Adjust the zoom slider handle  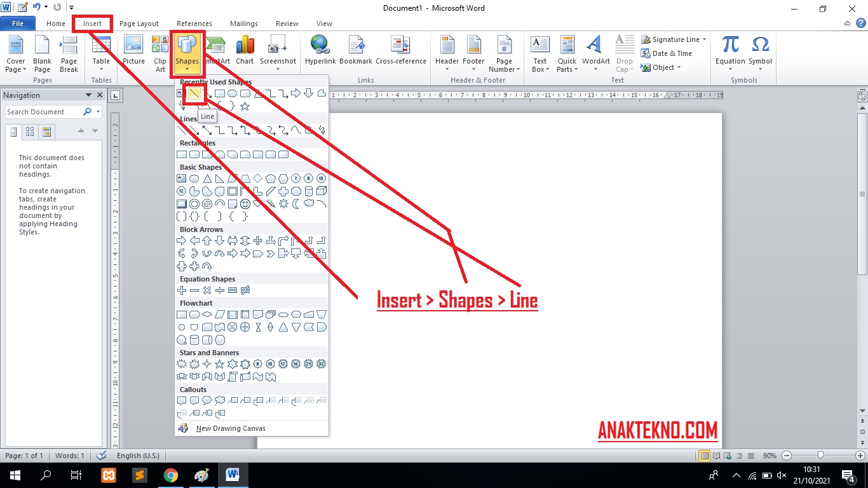click(x=821, y=456)
